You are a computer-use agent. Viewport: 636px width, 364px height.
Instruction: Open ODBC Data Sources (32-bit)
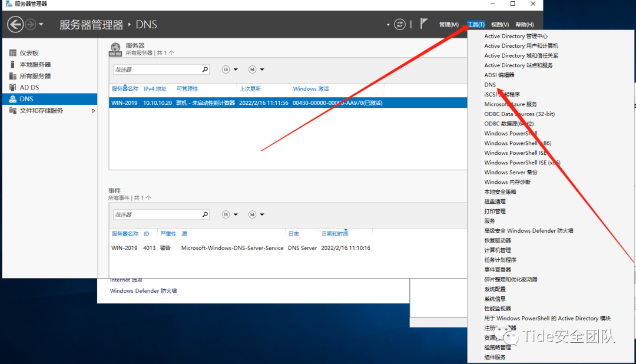click(519, 114)
